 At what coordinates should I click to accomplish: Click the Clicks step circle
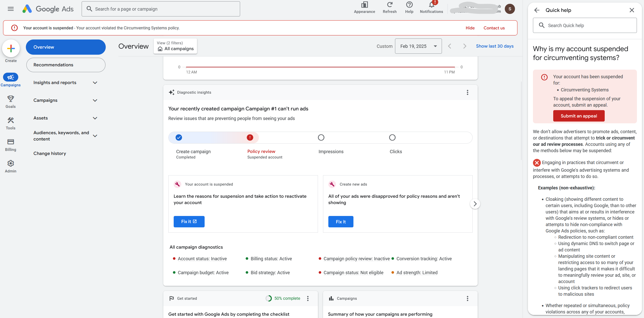[x=392, y=137]
